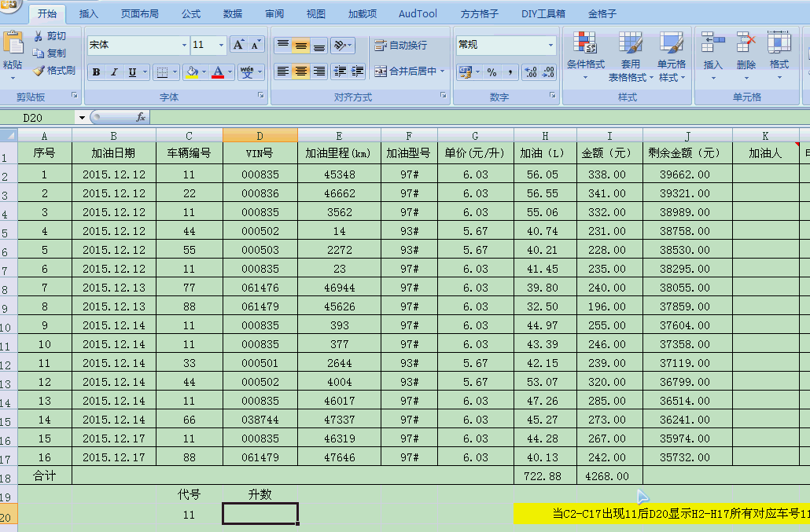Viewport: 810px width, 532px height.
Task: Toggle italic formatting
Action: coord(114,72)
